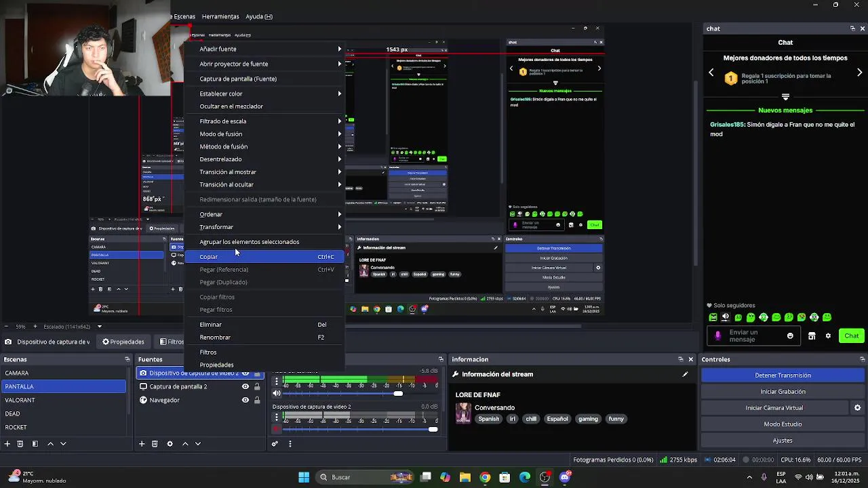Open source properties gear in Fuentes toolbar
The height and width of the screenshot is (488, 868).
(x=170, y=444)
